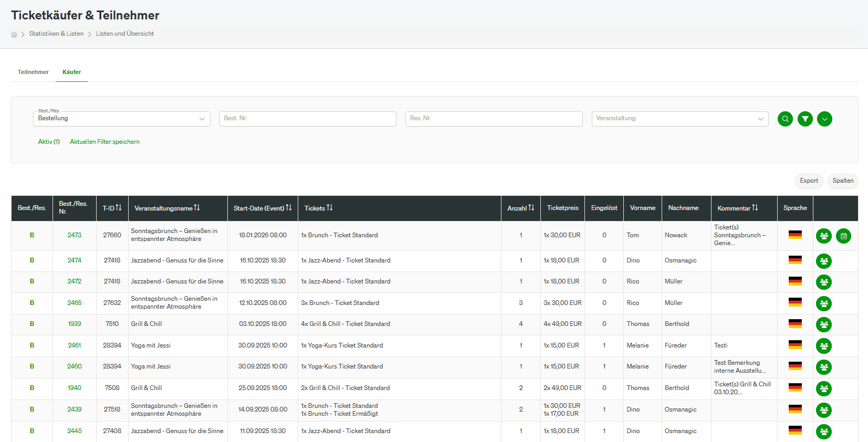Open order number 1940 link

75,388
